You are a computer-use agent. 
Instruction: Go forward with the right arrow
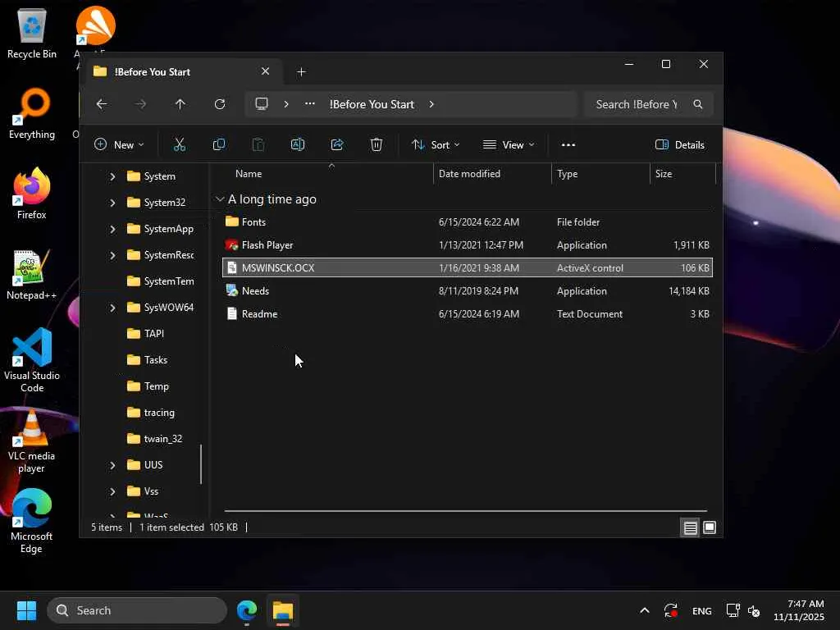[141, 104]
